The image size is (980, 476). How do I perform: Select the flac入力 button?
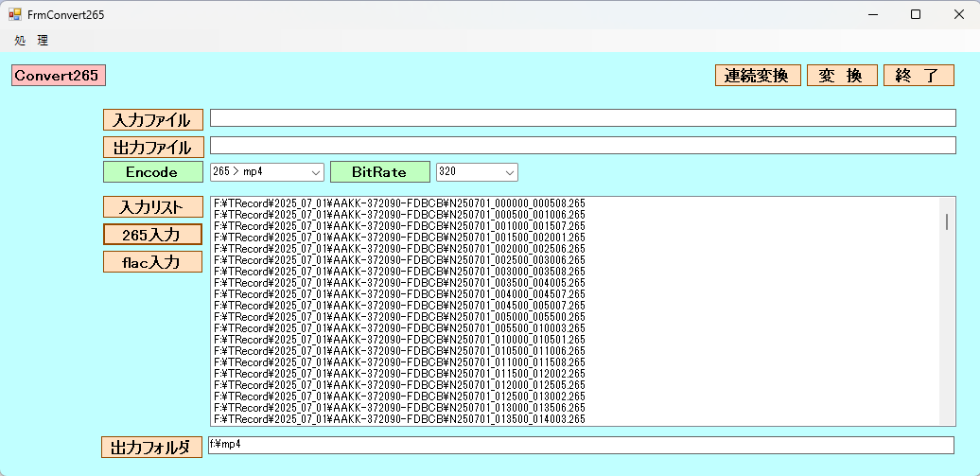152,262
